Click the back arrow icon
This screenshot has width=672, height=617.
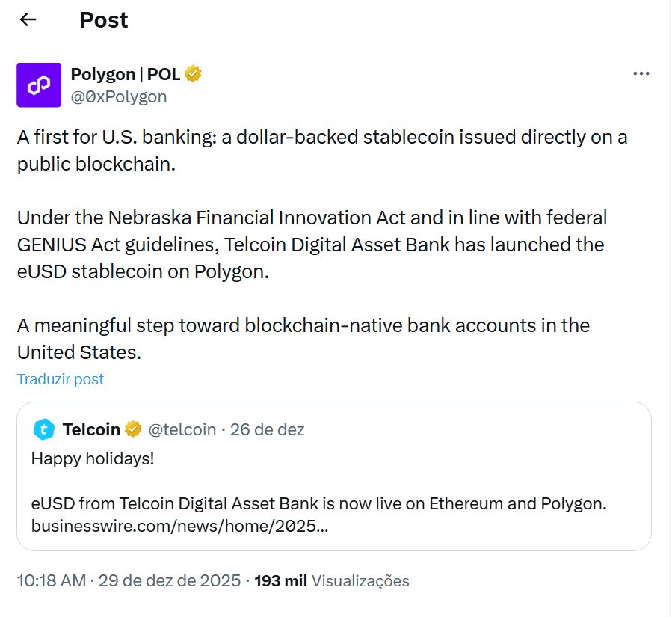tap(28, 20)
